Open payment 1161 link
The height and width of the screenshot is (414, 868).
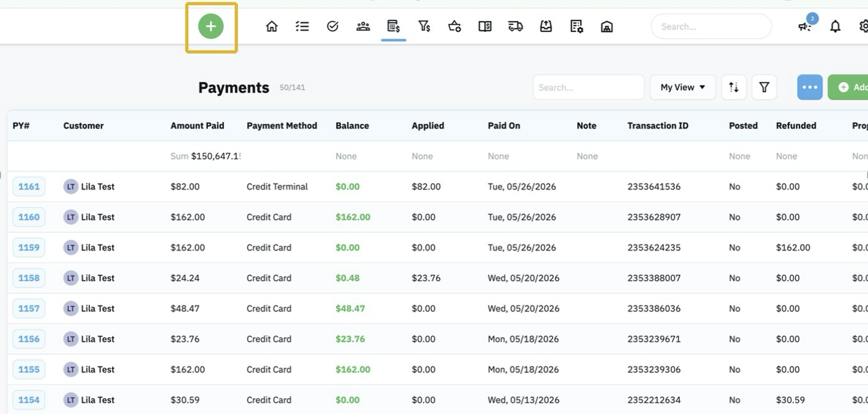tap(29, 186)
